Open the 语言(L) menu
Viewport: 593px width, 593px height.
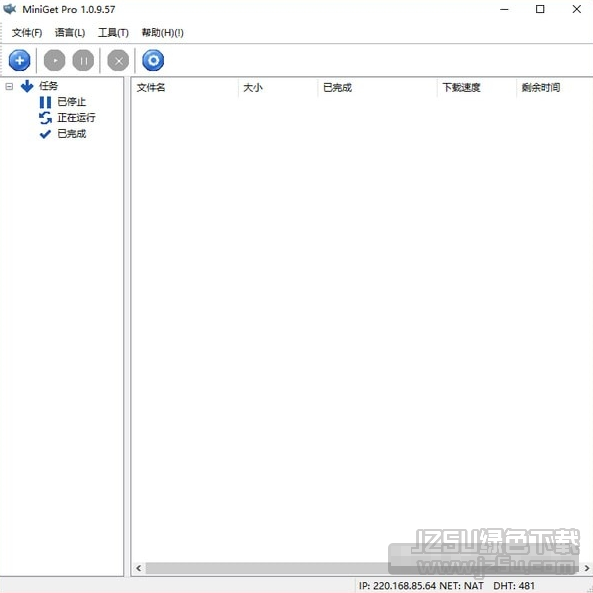pos(70,33)
